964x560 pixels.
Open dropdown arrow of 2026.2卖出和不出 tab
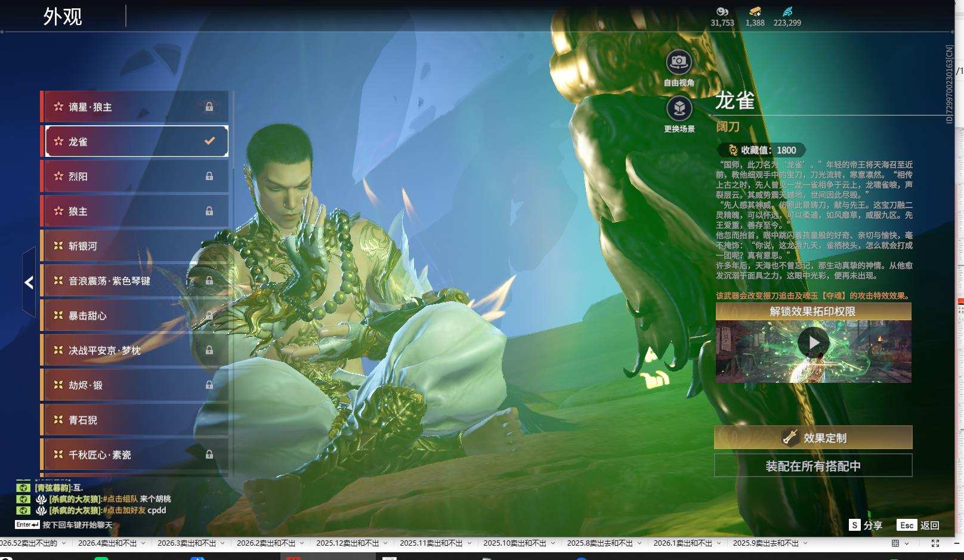pyautogui.click(x=302, y=543)
